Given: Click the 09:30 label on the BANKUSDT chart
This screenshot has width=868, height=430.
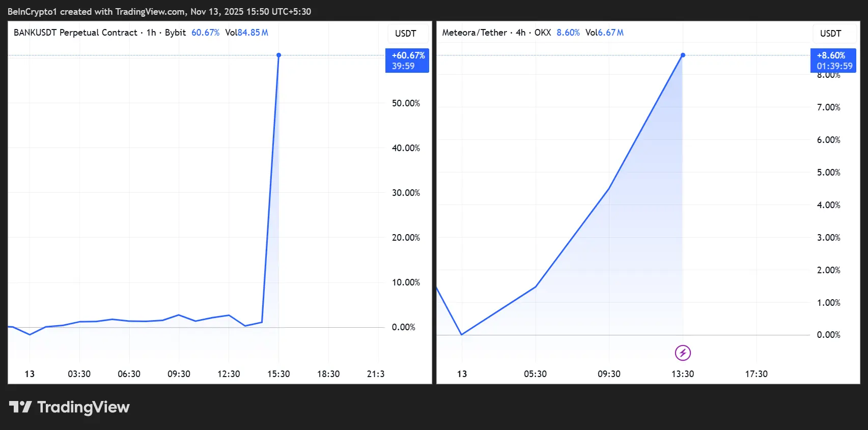Looking at the screenshot, I should tap(179, 374).
